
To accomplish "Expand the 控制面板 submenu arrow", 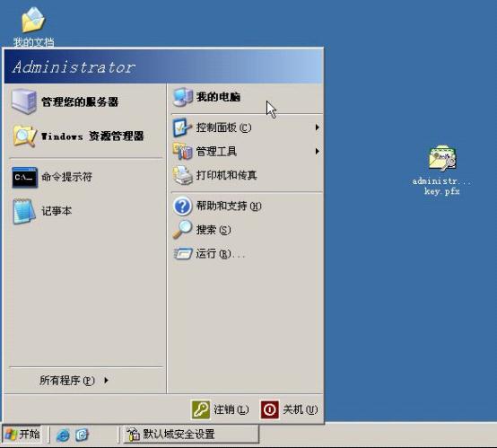I will pyautogui.click(x=317, y=127).
